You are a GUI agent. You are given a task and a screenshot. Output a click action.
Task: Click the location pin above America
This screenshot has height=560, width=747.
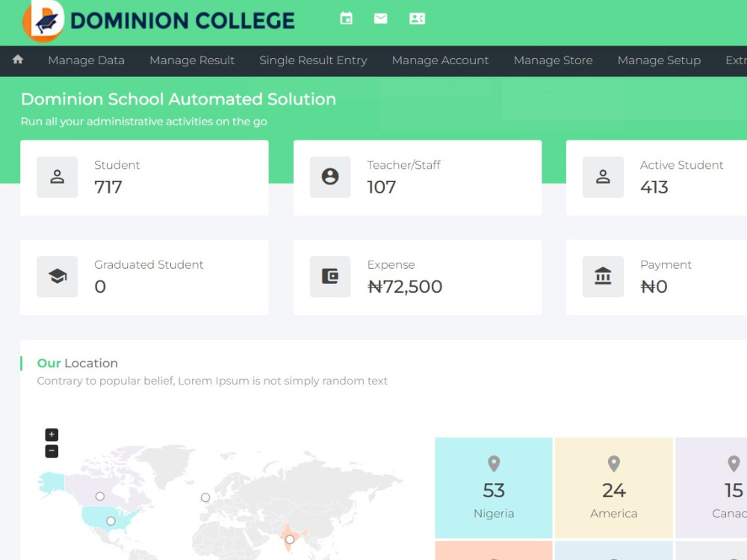click(x=614, y=464)
